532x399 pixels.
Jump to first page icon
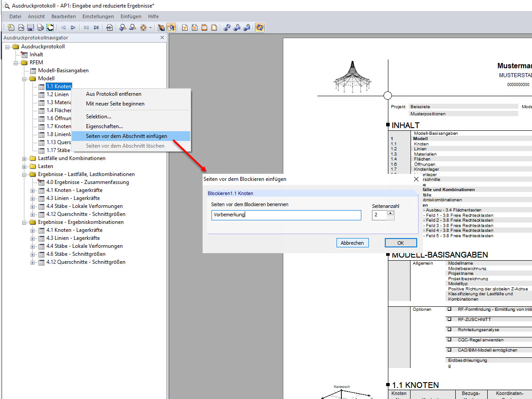tap(86, 27)
